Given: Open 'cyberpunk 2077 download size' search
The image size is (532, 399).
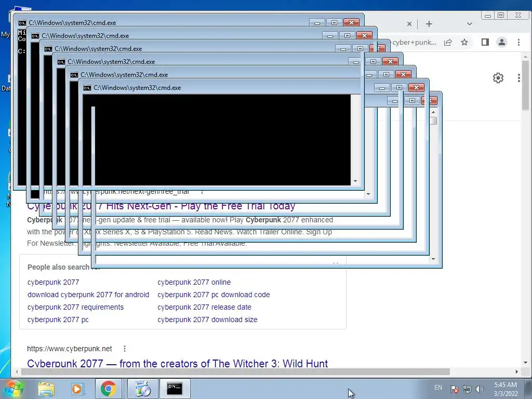Looking at the screenshot, I should [x=207, y=320].
